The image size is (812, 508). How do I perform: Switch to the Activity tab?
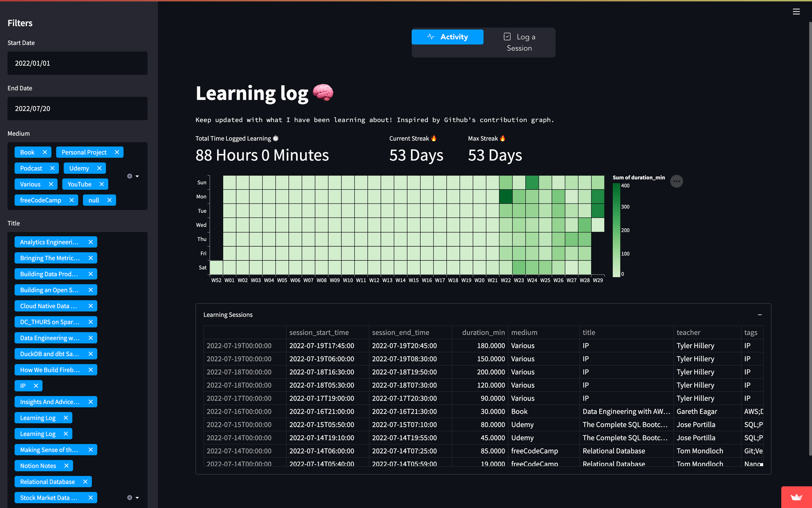(x=447, y=37)
